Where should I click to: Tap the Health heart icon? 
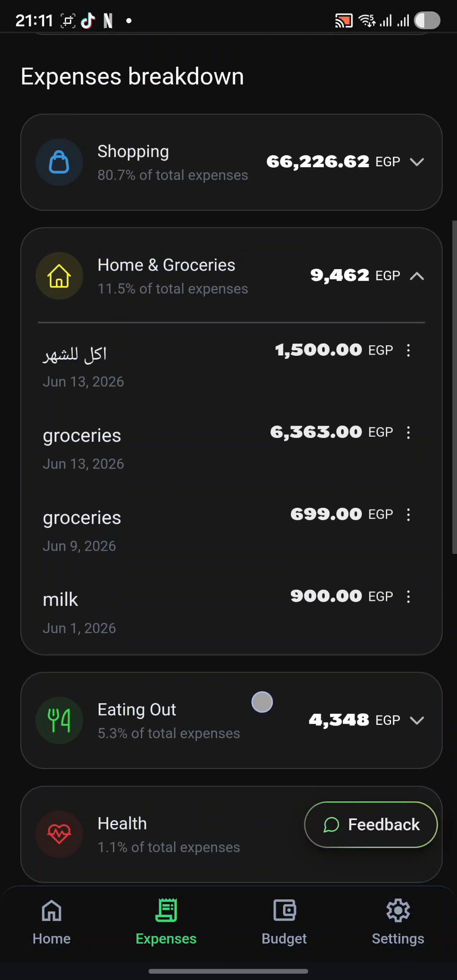59,834
